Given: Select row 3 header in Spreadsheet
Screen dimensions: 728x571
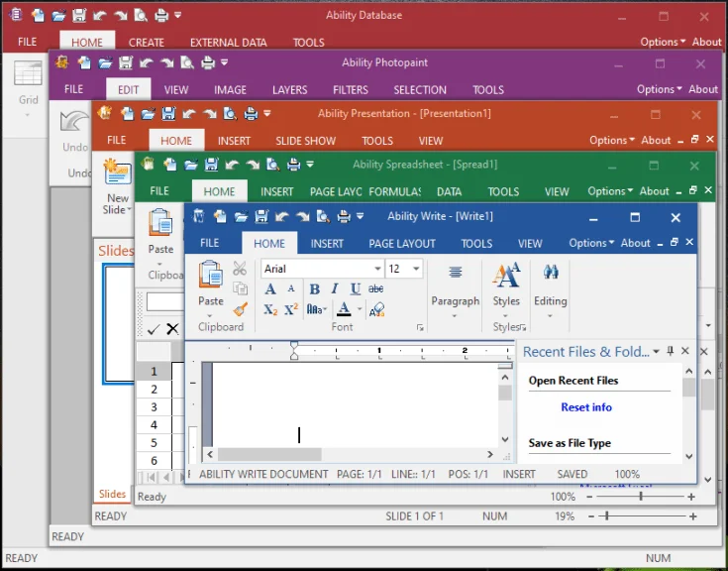Looking at the screenshot, I should click(x=154, y=407).
